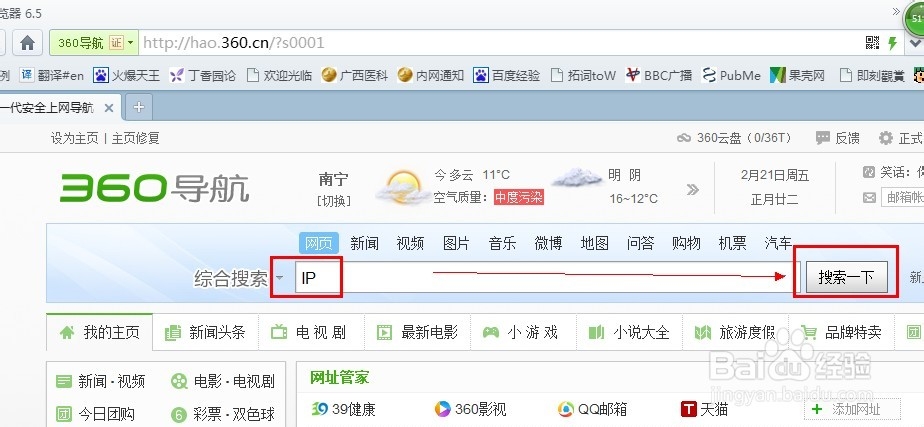Viewport: 924px width, 427px height.
Task: Open 火爆天王 bookmark
Action: [x=127, y=75]
